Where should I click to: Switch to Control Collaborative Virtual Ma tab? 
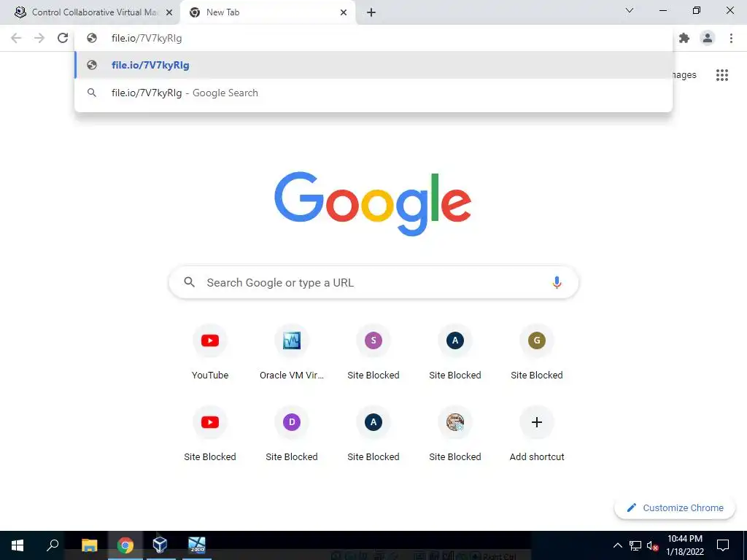[x=90, y=12]
